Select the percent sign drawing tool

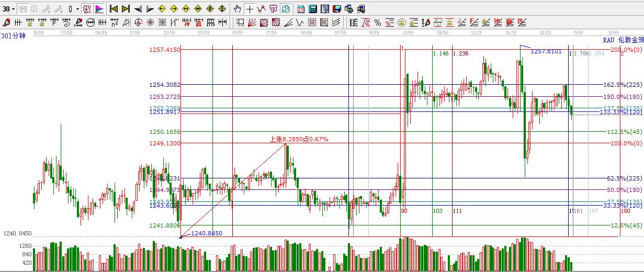377,22
